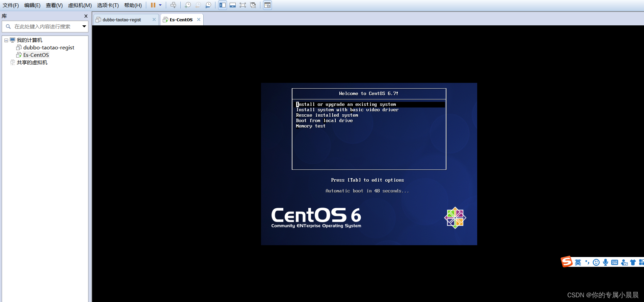Image resolution: width=644 pixels, height=302 pixels.
Task: Open the 文件(F) menu
Action: pos(11,5)
